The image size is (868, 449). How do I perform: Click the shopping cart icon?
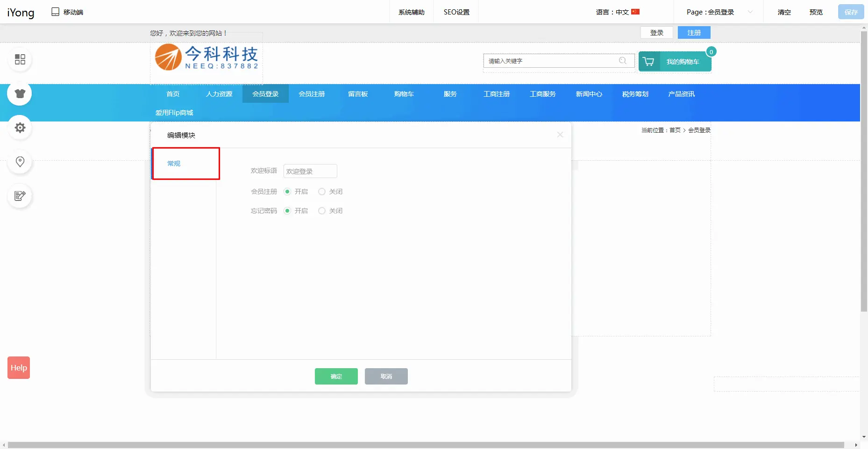click(x=648, y=62)
